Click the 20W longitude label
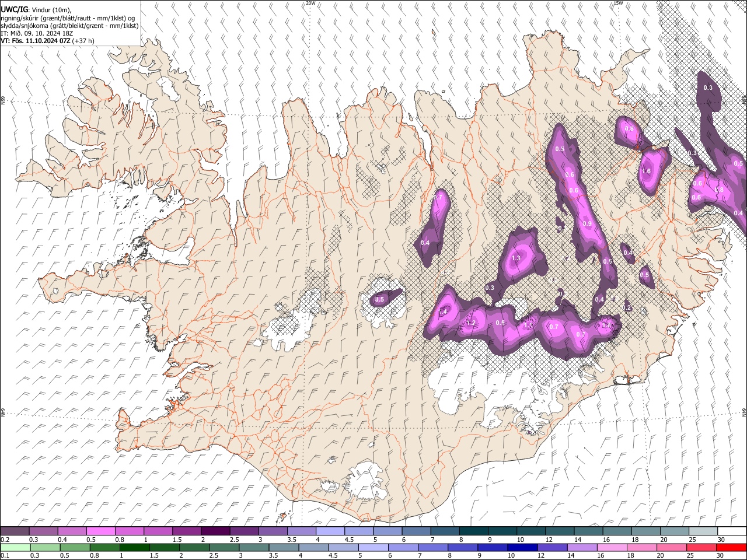This screenshot has height=560, width=747. [310, 3]
